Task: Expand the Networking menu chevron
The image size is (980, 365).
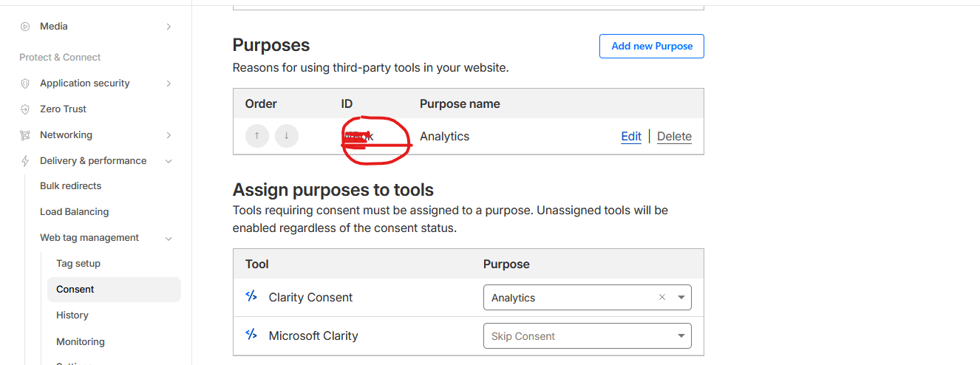Action: coord(169,135)
